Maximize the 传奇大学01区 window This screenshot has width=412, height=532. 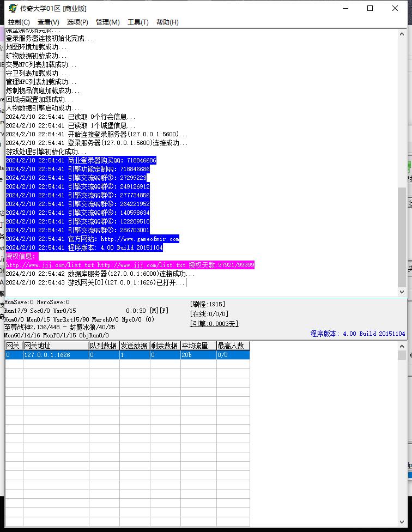coord(370,8)
